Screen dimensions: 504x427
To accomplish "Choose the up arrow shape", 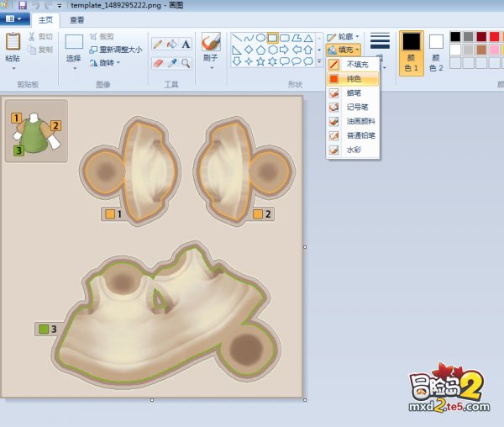I will 308,50.
